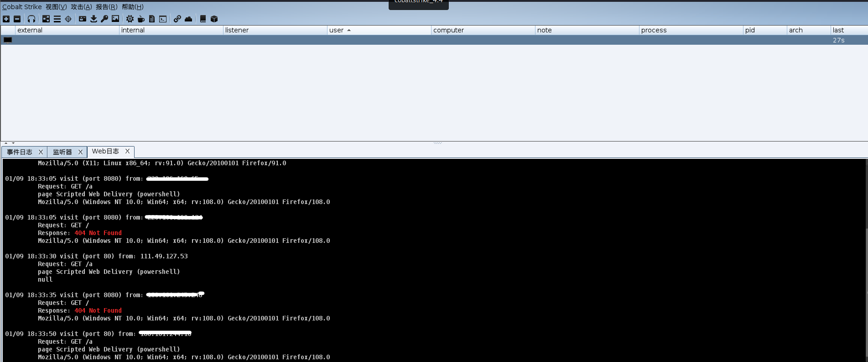This screenshot has width=868, height=362.
Task: Click the chain link host file icon
Action: (x=177, y=19)
